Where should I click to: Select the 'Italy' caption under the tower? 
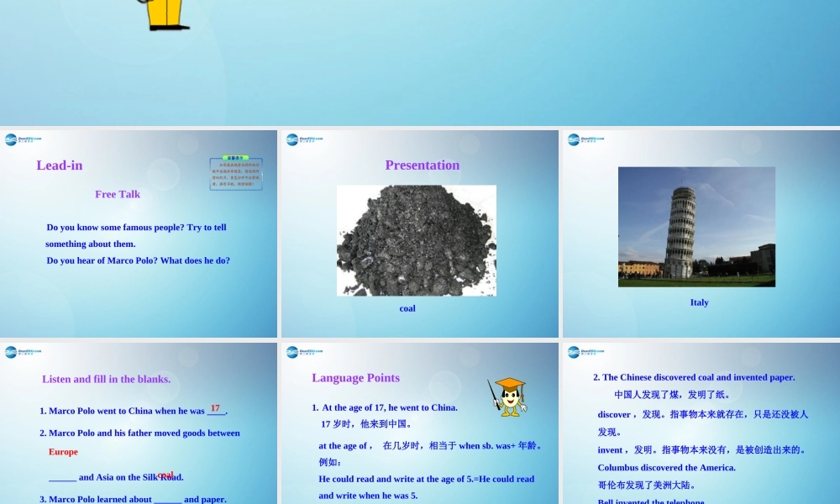(700, 302)
